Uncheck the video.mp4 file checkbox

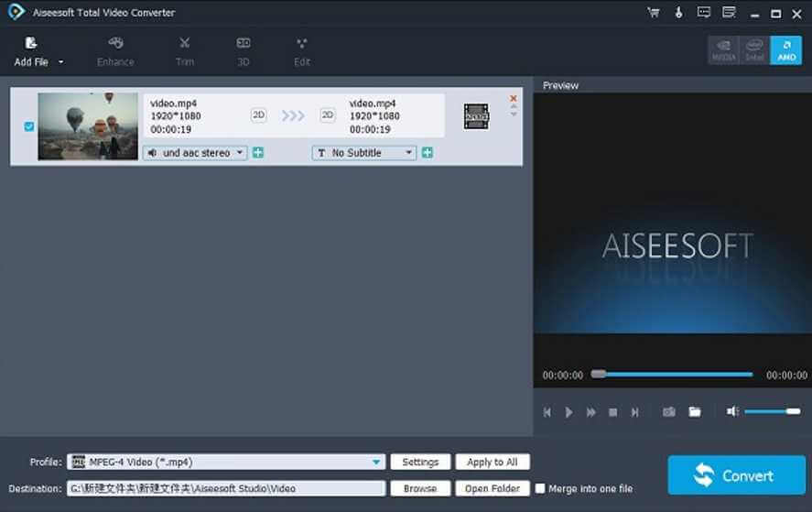coord(29,126)
